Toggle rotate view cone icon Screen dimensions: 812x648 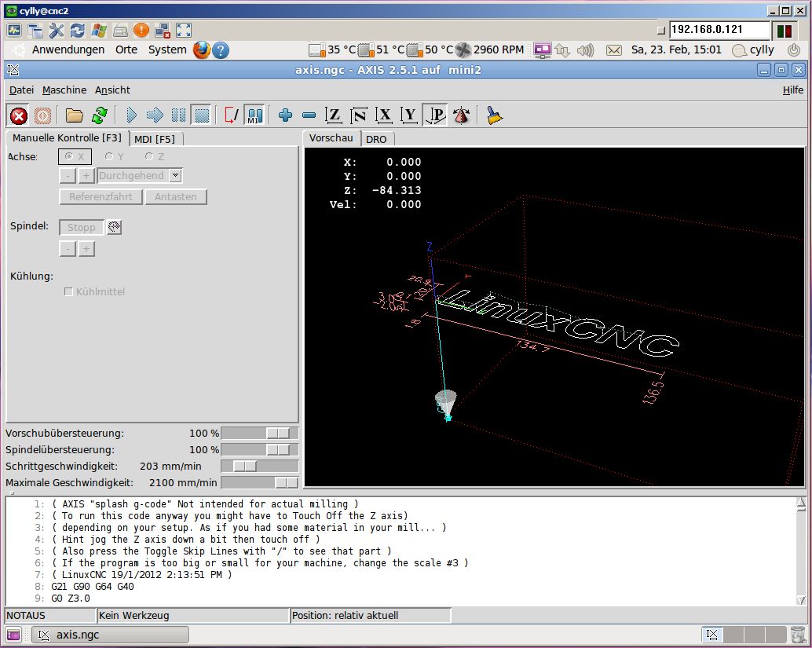pos(461,115)
